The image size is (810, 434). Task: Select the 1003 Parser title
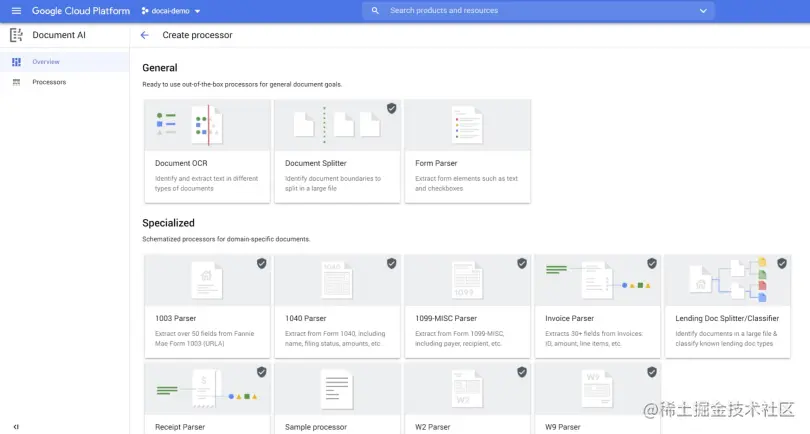click(176, 318)
